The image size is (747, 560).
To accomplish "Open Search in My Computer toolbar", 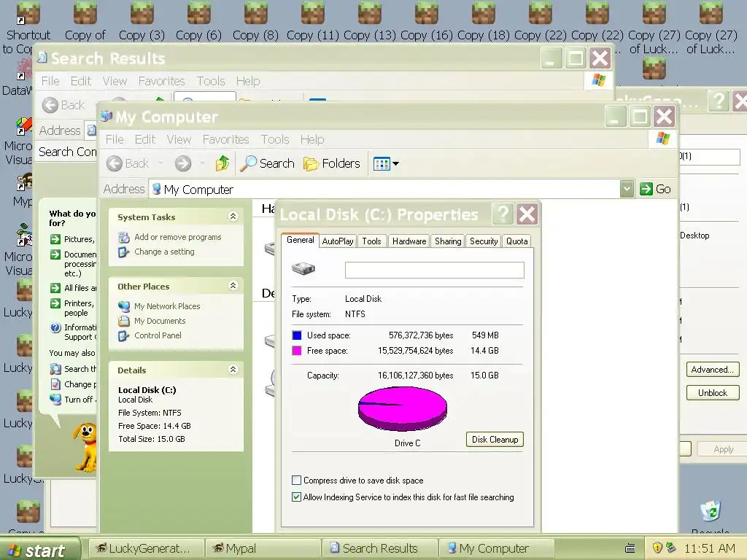I will (x=267, y=163).
